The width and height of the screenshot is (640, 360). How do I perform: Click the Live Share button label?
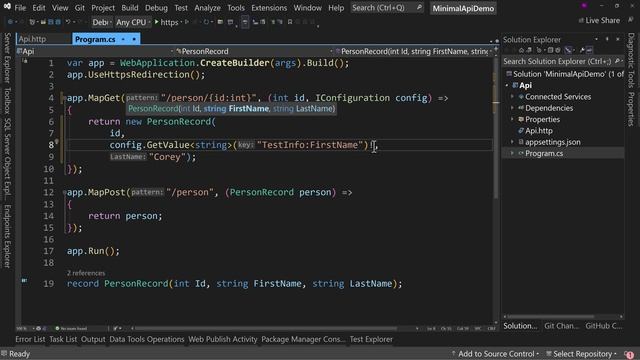point(602,20)
